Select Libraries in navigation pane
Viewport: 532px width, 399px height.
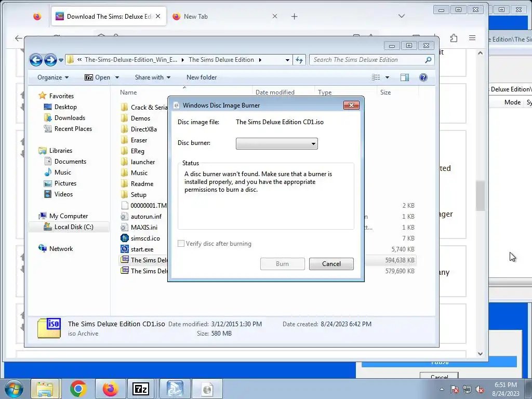click(60, 151)
